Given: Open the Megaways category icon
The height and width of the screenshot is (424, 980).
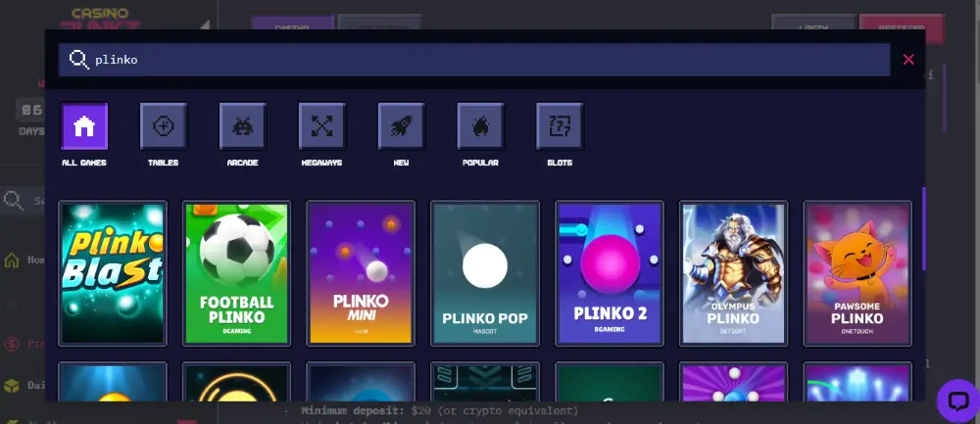Looking at the screenshot, I should pos(321,126).
